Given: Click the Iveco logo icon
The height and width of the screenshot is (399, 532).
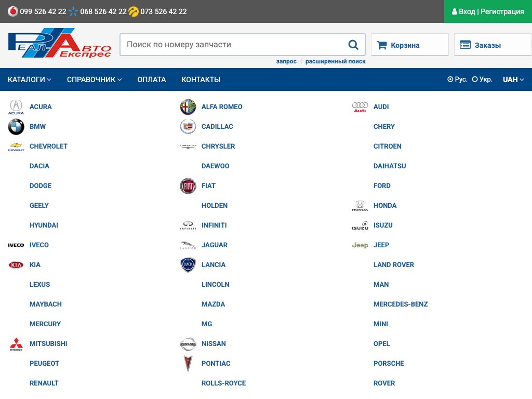Looking at the screenshot, I should [16, 245].
